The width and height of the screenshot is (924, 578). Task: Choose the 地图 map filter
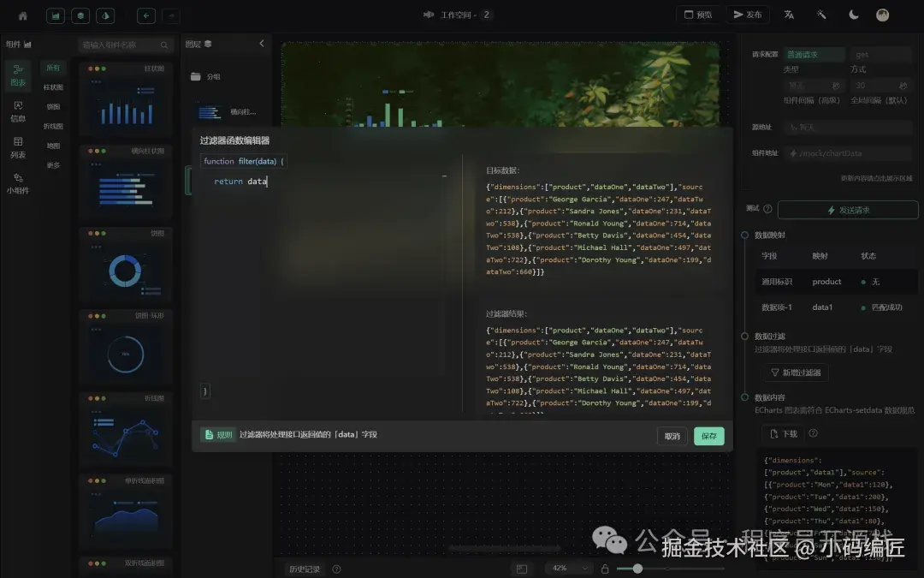[x=53, y=146]
